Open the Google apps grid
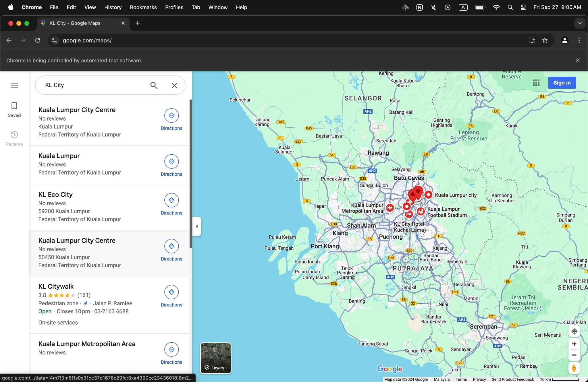 (x=536, y=83)
